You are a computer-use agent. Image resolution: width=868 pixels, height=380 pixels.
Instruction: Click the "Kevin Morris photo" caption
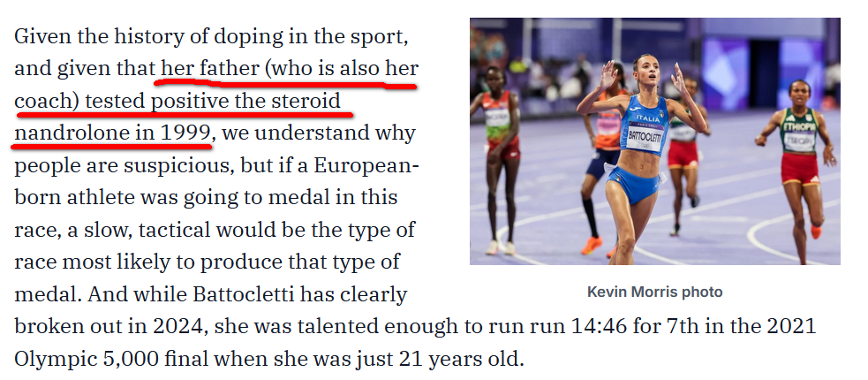click(x=655, y=292)
